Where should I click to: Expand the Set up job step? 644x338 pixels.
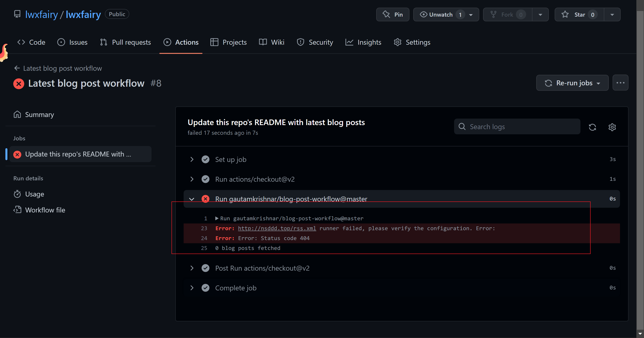click(192, 159)
